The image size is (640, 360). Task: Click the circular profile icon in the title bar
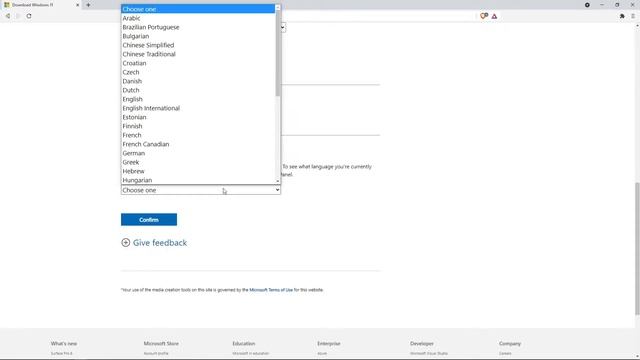click(587, 5)
